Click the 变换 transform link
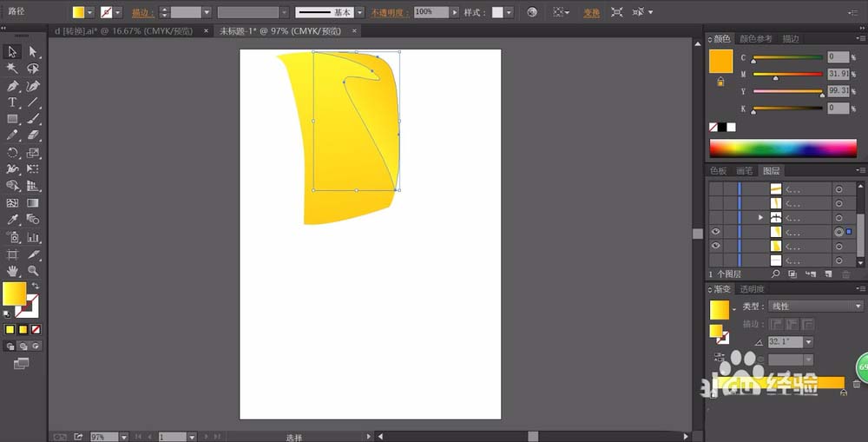This screenshot has height=442, width=868. (x=591, y=13)
